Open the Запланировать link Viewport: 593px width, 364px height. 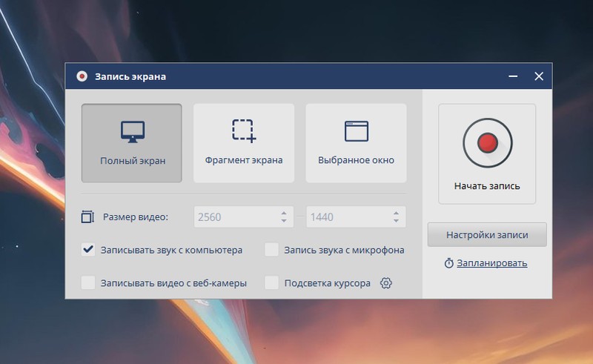point(491,263)
